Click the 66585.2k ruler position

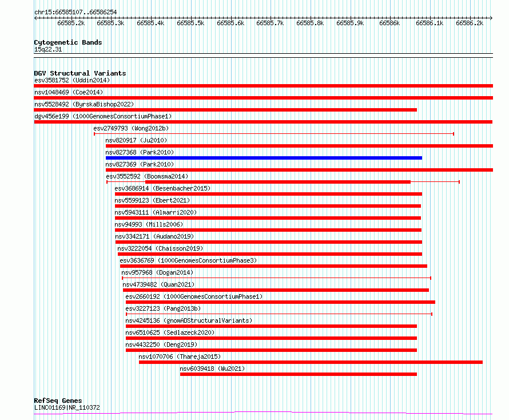coord(71,23)
